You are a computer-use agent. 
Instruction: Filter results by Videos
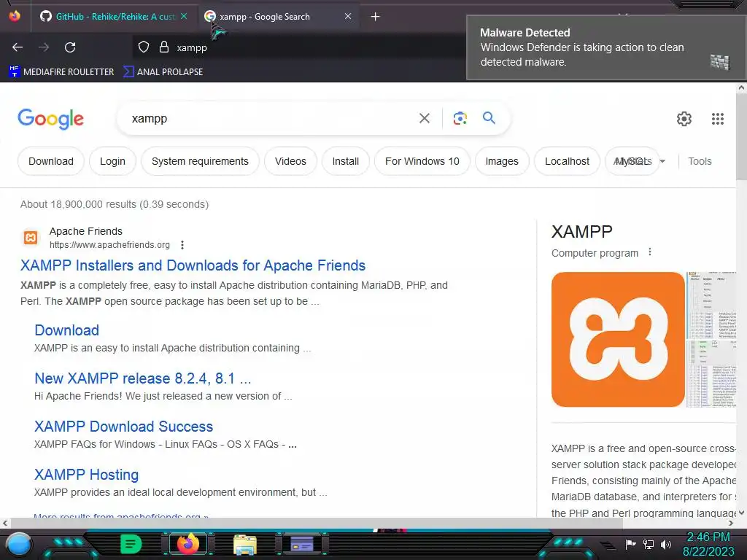coord(290,161)
